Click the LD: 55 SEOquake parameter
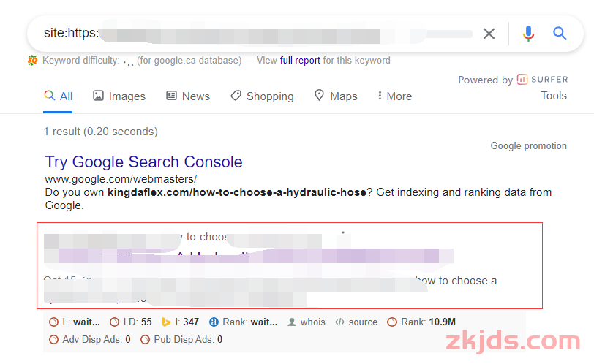The width and height of the screenshot is (594, 364). pos(131,322)
